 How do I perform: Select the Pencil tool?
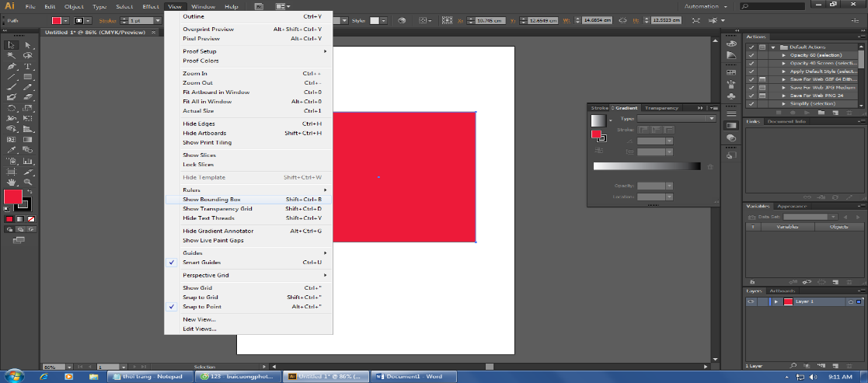point(27,87)
